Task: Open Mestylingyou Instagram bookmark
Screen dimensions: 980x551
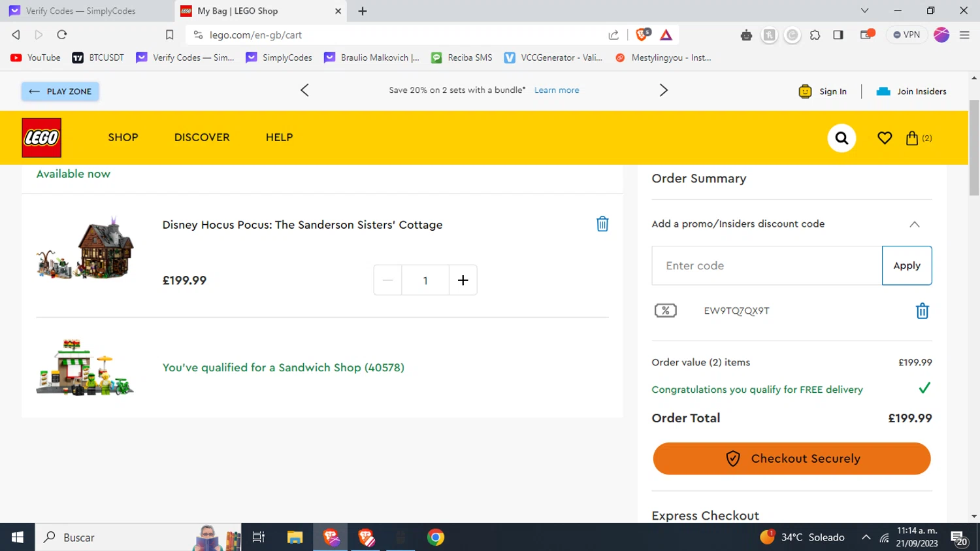Action: (x=663, y=58)
